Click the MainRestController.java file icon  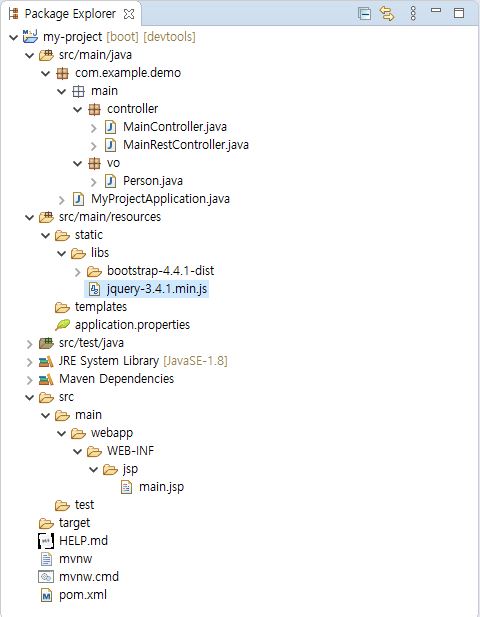(110, 145)
